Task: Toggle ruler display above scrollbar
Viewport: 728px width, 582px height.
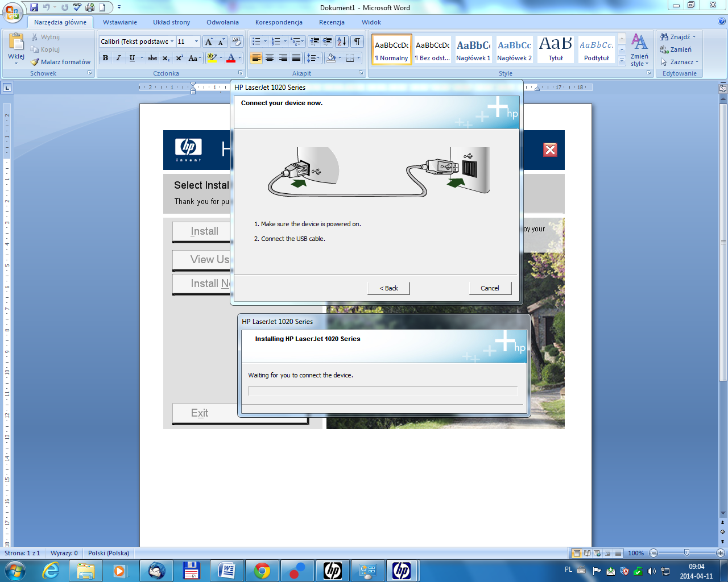Action: coord(723,89)
